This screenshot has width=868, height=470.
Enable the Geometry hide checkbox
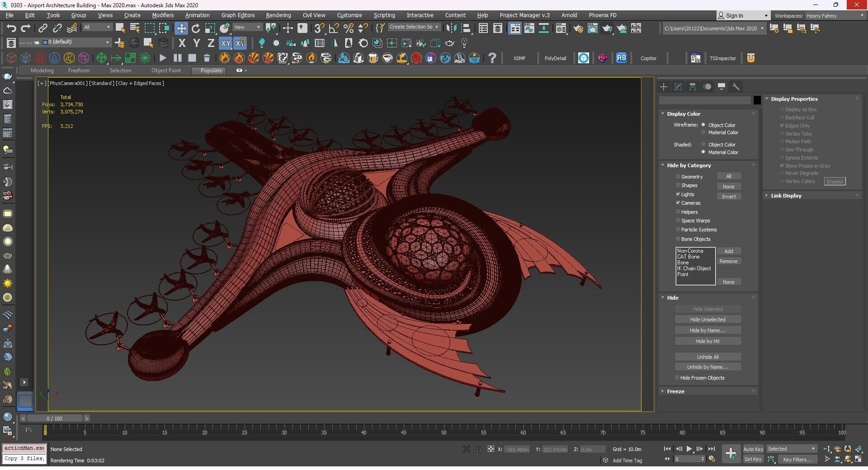click(678, 176)
